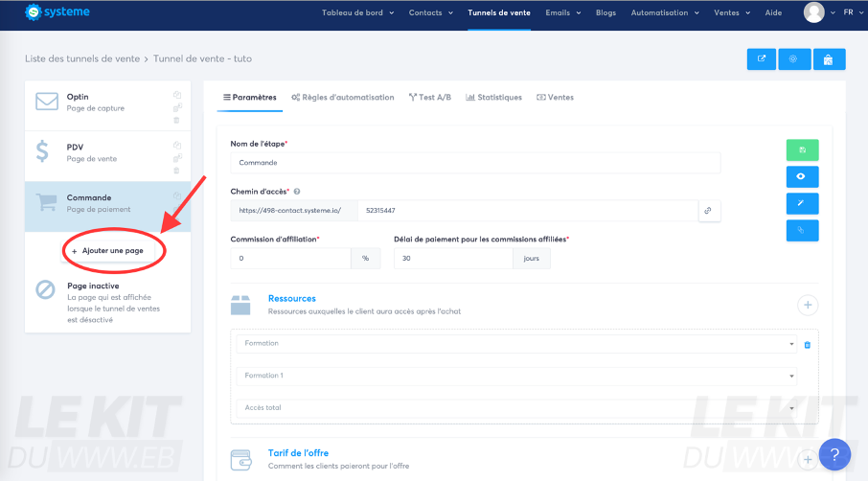Open the round help question-mark button

coord(834,454)
